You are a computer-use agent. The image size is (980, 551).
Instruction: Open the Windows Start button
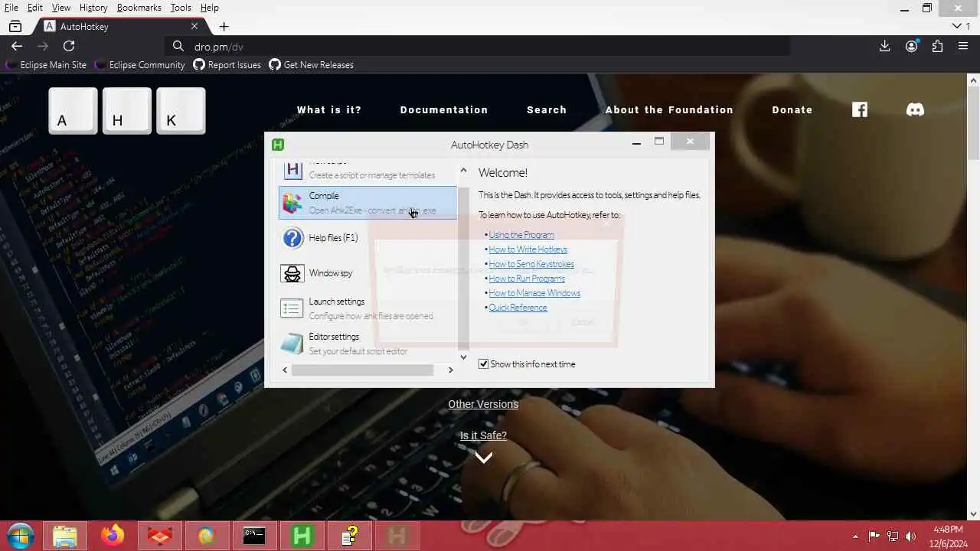click(x=21, y=535)
